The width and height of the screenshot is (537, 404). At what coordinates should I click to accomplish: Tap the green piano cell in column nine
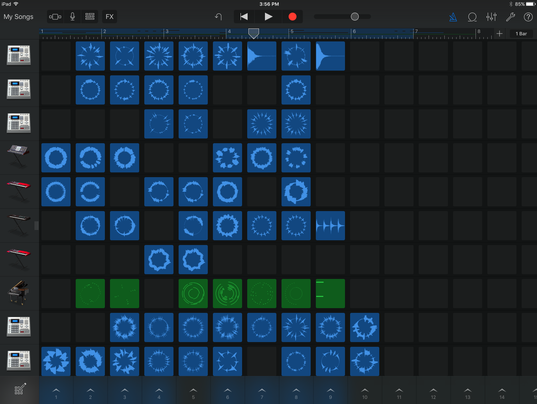click(330, 293)
